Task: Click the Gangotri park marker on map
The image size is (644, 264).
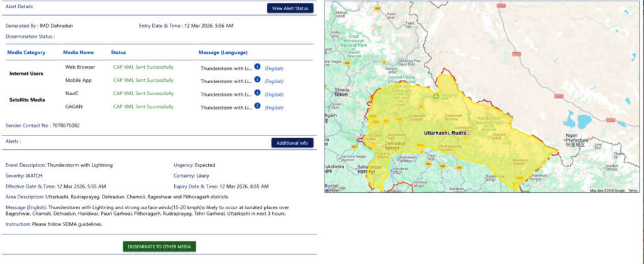Action: coord(435,97)
